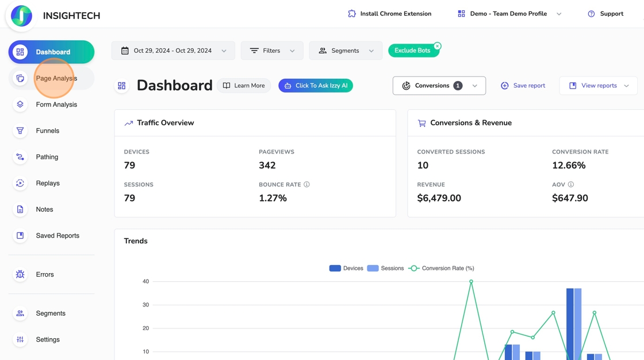Image resolution: width=644 pixels, height=360 pixels.
Task: Expand the Filters dropdown
Action: 272,51
